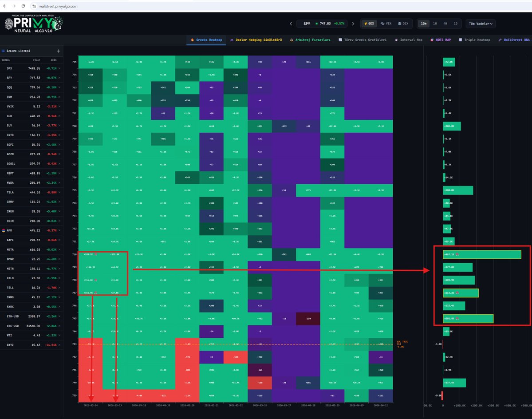Remove MSTR from the watchlist
Image resolution: width=532 pixels, height=419 pixels.
[x=59, y=269]
